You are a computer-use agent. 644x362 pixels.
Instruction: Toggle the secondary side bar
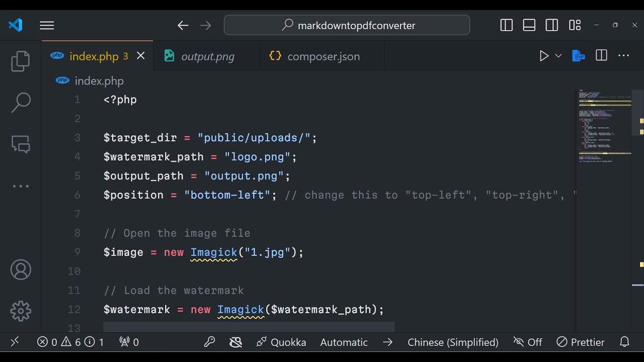(x=552, y=25)
